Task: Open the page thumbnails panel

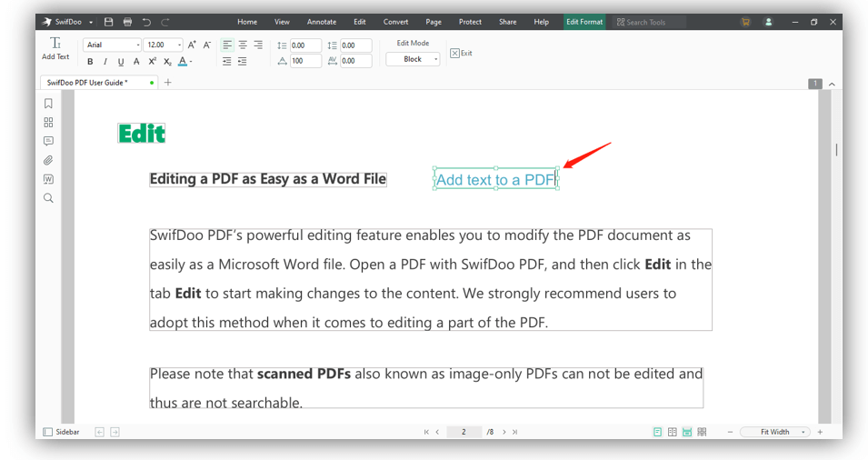Action: click(x=48, y=123)
